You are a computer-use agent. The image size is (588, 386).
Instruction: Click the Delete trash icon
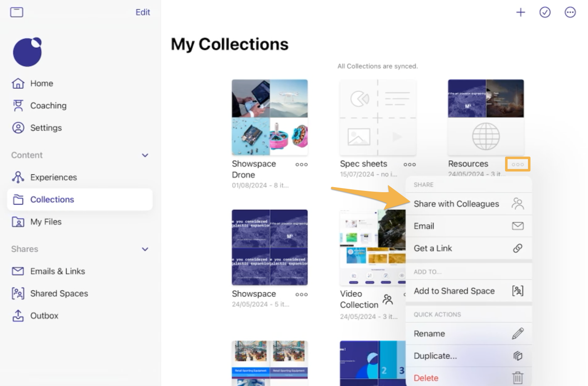[518, 378]
